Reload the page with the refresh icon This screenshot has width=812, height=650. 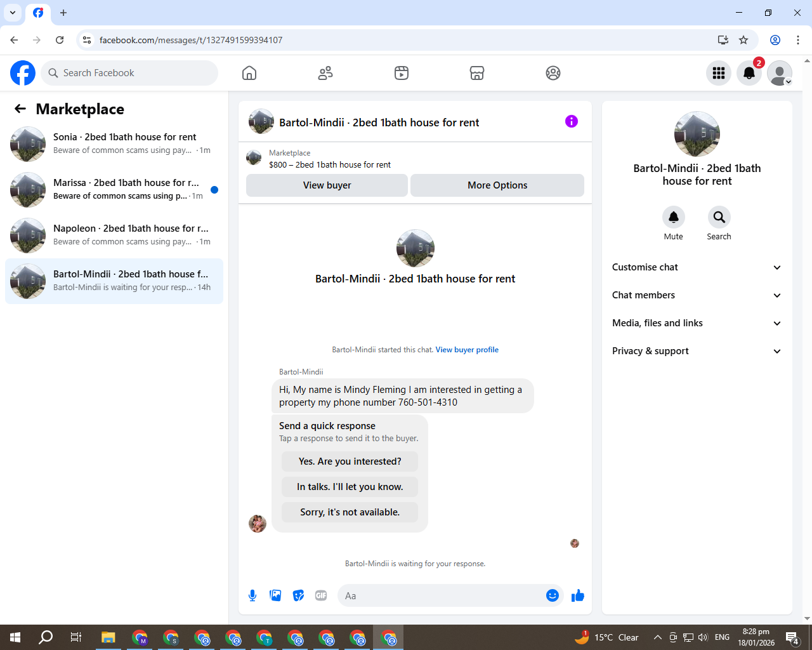[x=60, y=40]
